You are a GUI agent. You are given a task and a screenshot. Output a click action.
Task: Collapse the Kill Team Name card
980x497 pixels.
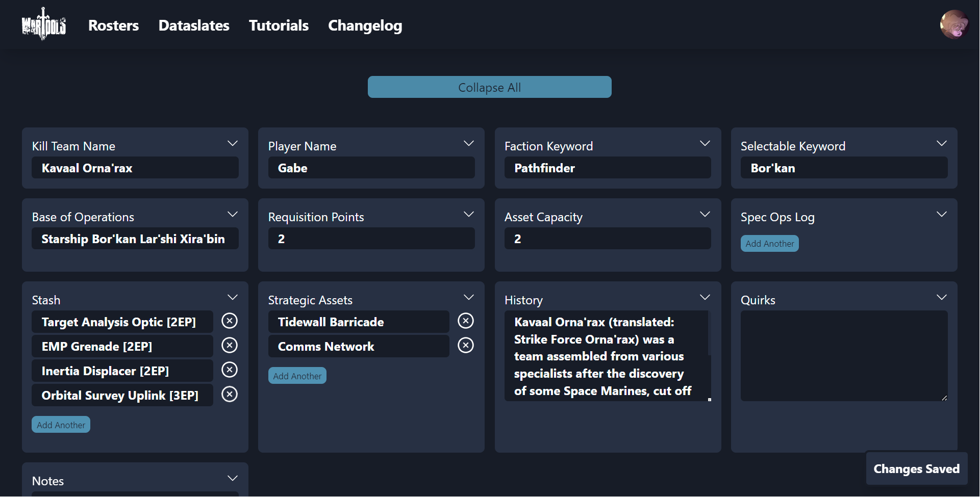(x=233, y=144)
